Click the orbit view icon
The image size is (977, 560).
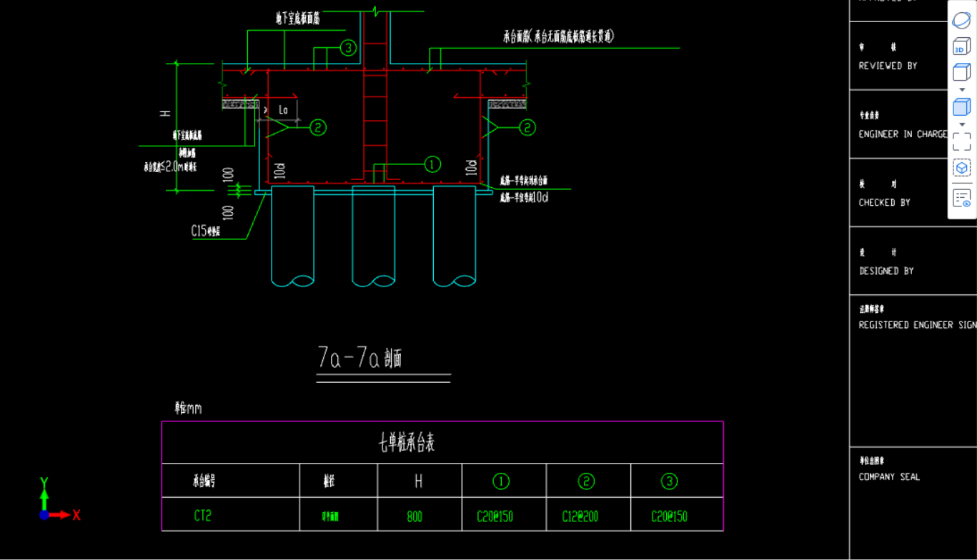(961, 20)
